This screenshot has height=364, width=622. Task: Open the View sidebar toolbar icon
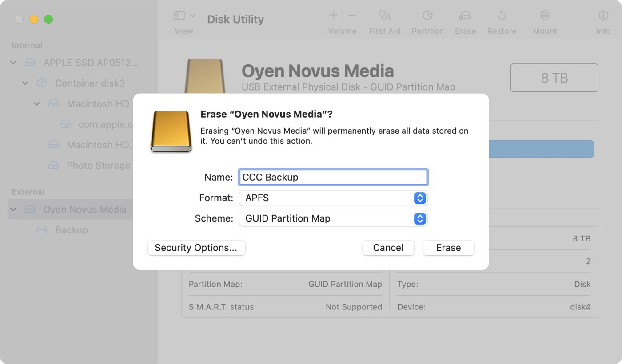(179, 16)
